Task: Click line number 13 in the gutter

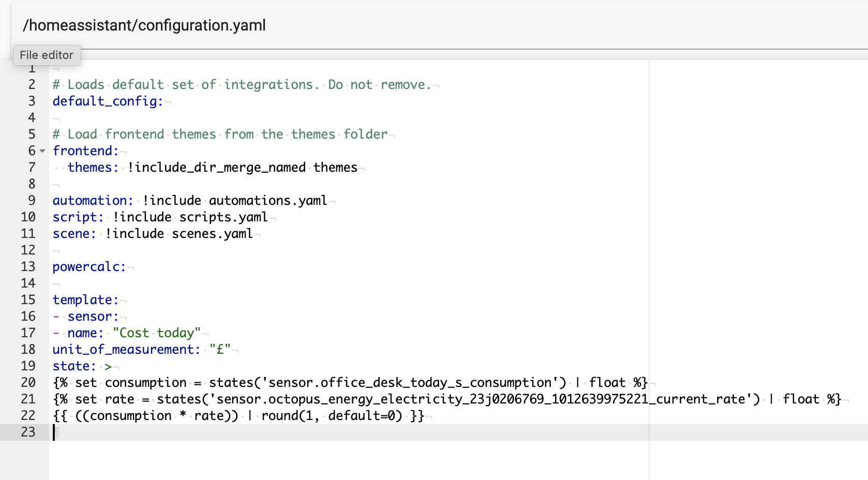Action: coord(28,267)
